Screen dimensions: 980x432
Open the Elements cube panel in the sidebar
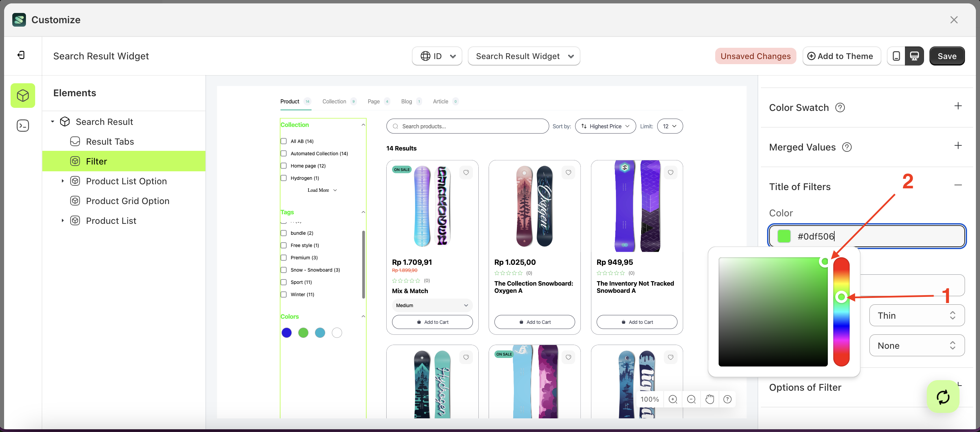point(23,96)
